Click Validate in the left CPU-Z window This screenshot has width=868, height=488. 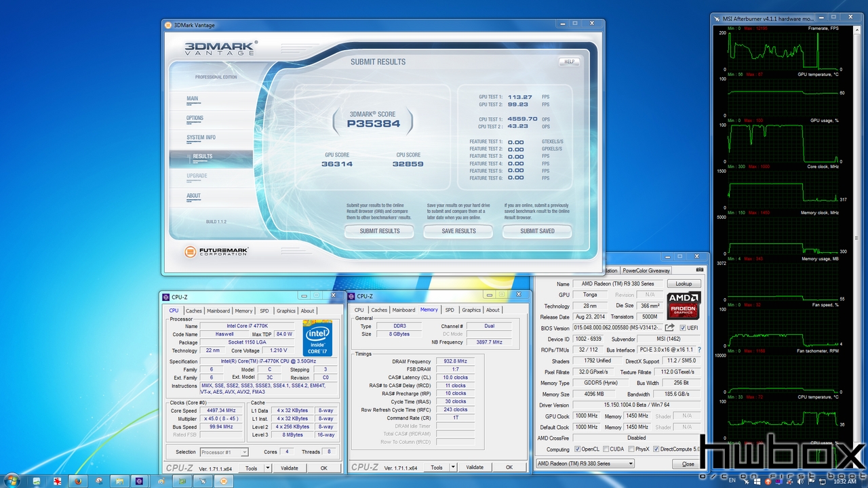pos(290,468)
